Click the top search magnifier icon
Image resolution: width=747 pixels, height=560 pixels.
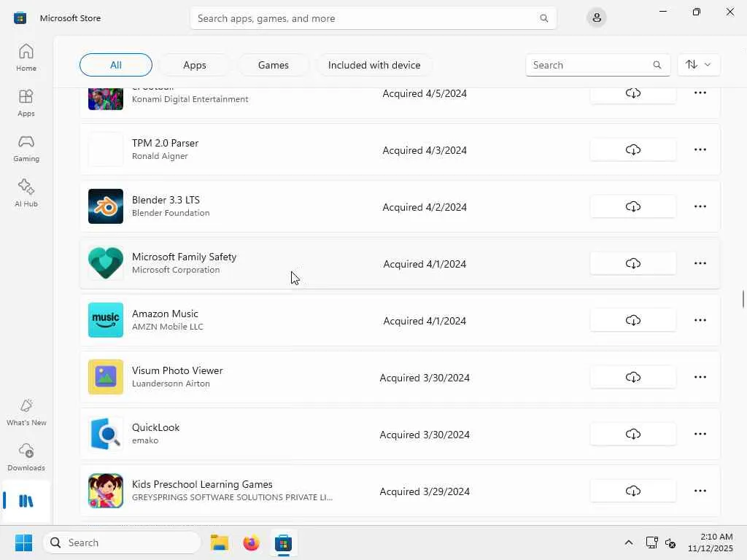(x=543, y=18)
